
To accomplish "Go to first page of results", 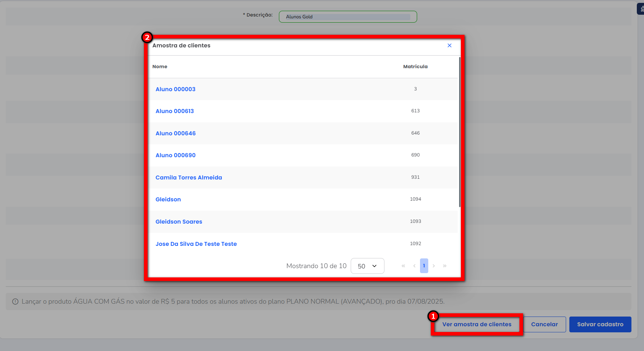I will [403, 266].
